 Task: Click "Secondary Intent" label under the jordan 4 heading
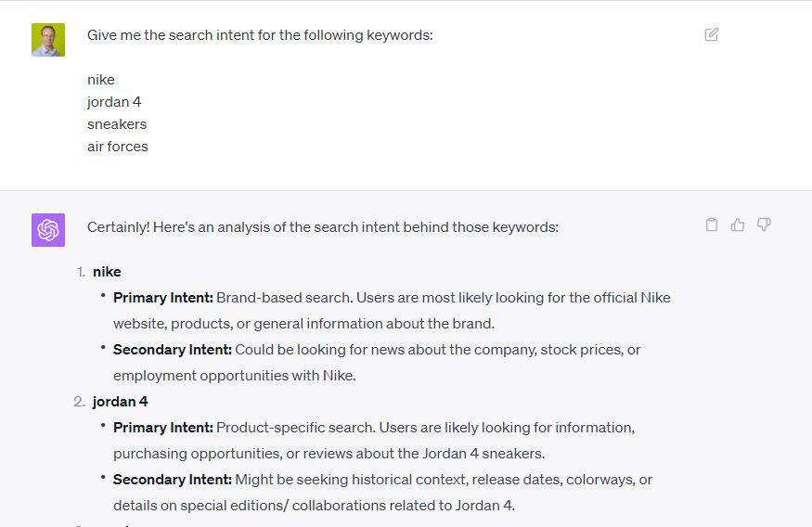click(x=173, y=480)
